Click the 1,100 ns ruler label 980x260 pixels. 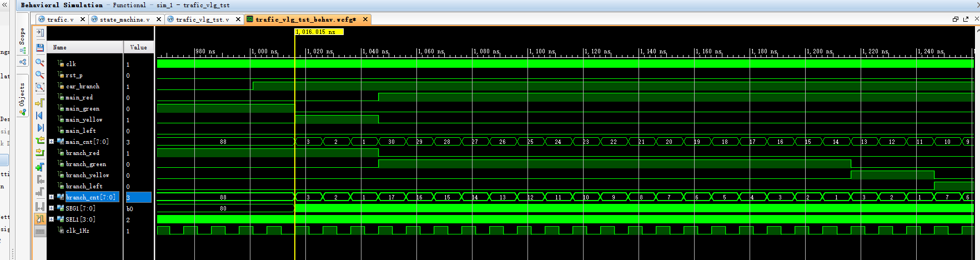(x=541, y=51)
